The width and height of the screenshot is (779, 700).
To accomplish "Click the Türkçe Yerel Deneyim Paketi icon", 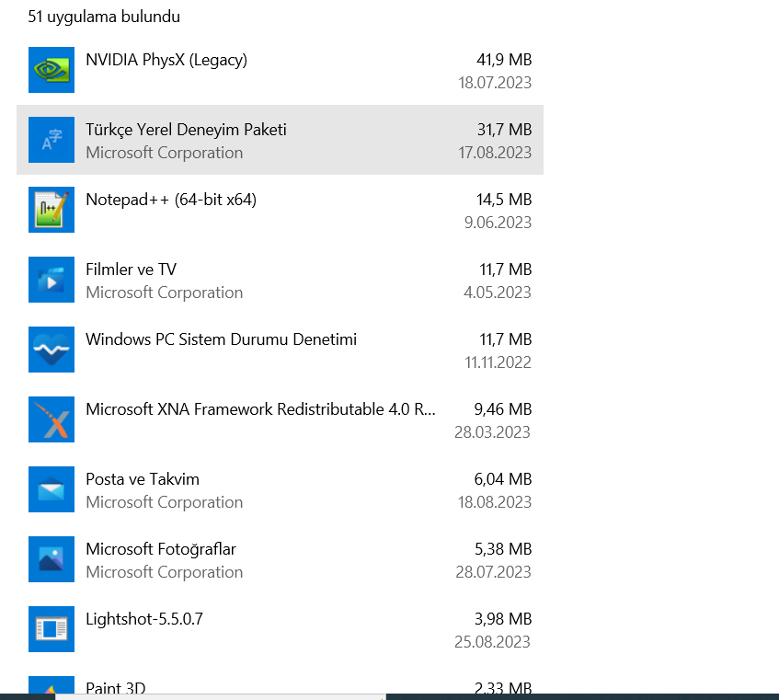I will pos(52,140).
